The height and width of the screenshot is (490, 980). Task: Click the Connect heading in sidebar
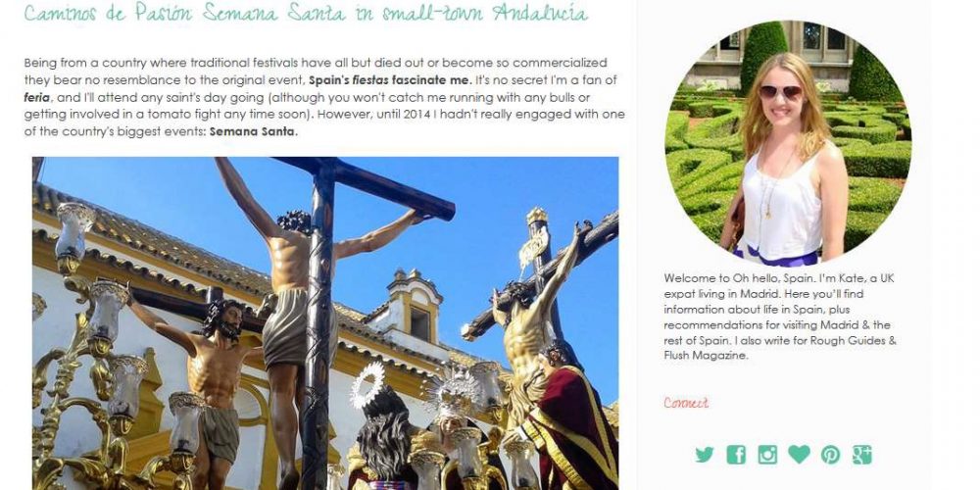click(686, 403)
